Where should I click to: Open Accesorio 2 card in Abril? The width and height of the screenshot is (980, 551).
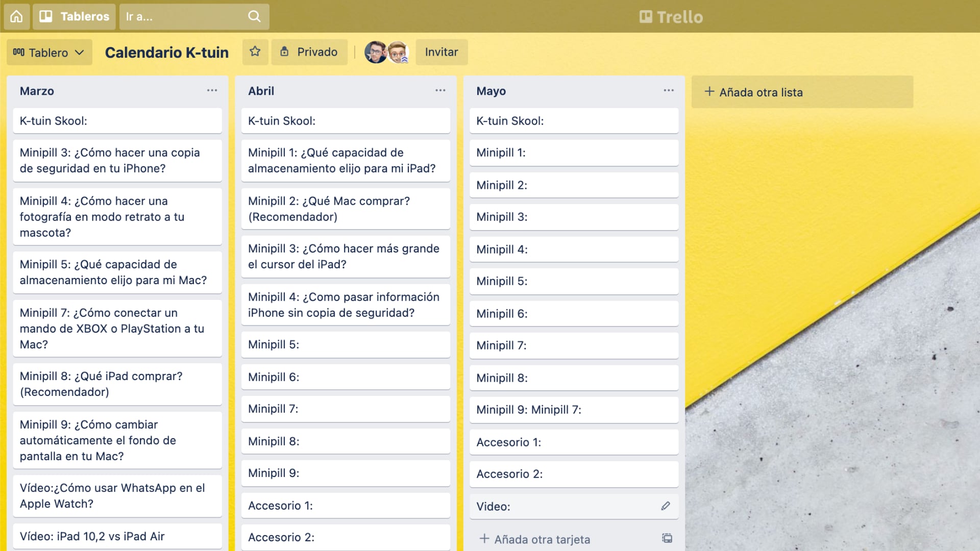coord(346,537)
